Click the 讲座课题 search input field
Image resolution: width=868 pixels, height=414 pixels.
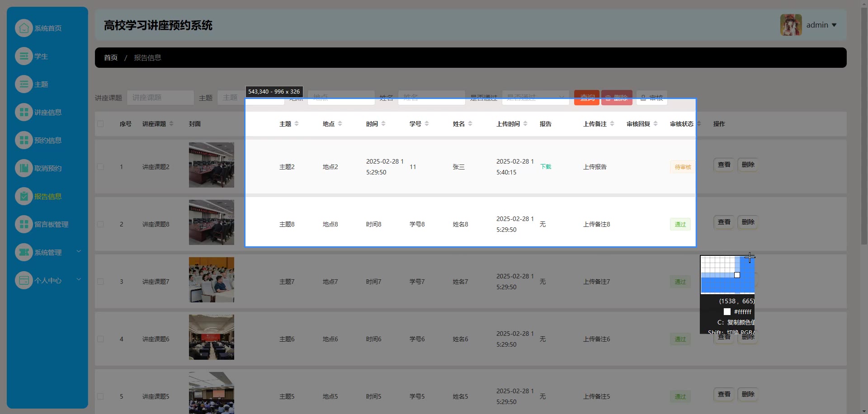pyautogui.click(x=160, y=98)
